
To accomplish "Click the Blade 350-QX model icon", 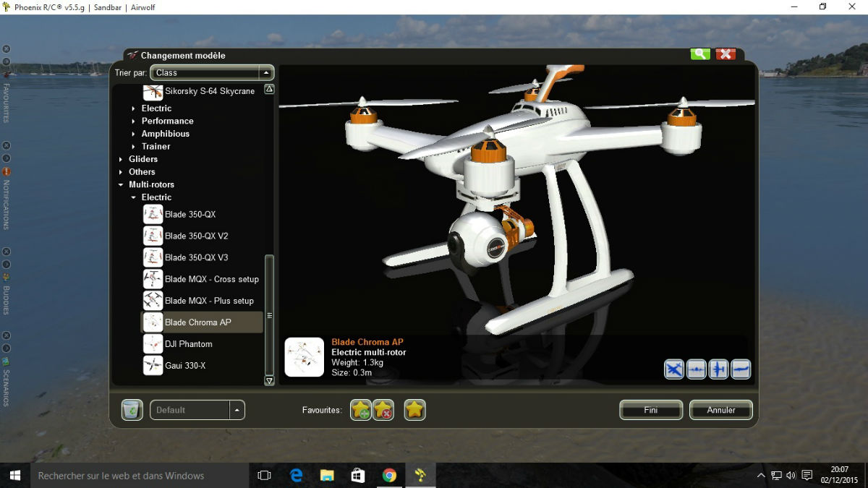I will point(153,215).
